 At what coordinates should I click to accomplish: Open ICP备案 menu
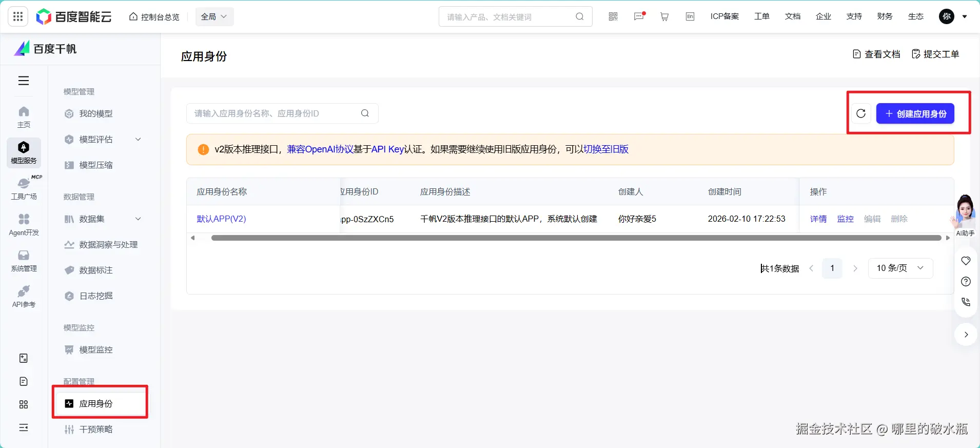[724, 16]
